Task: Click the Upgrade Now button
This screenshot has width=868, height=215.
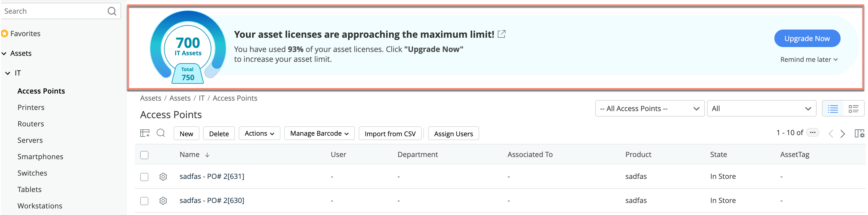Action: pyautogui.click(x=807, y=39)
